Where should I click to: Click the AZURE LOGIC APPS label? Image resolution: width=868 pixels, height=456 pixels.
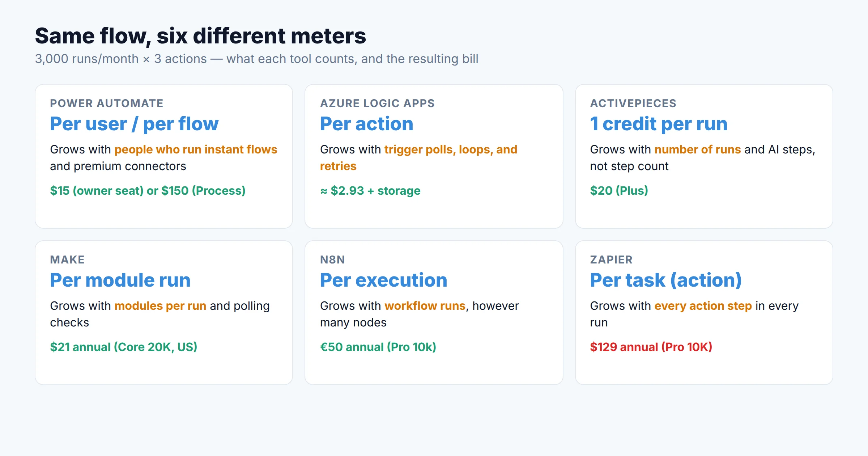point(377,103)
